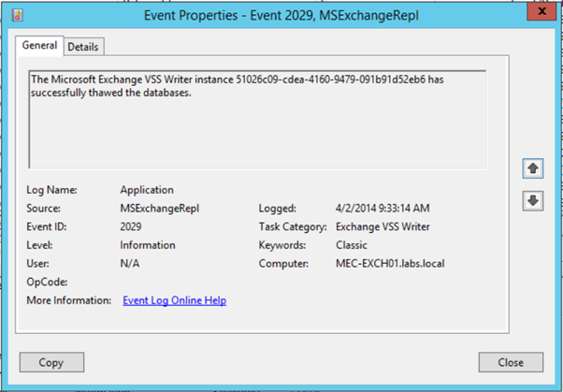Screen dimensions: 563x392
Task: Select the General tab
Action: [39, 46]
